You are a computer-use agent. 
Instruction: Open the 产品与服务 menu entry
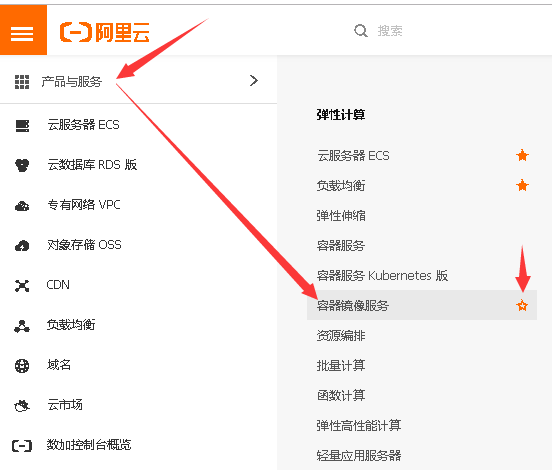[x=71, y=81]
